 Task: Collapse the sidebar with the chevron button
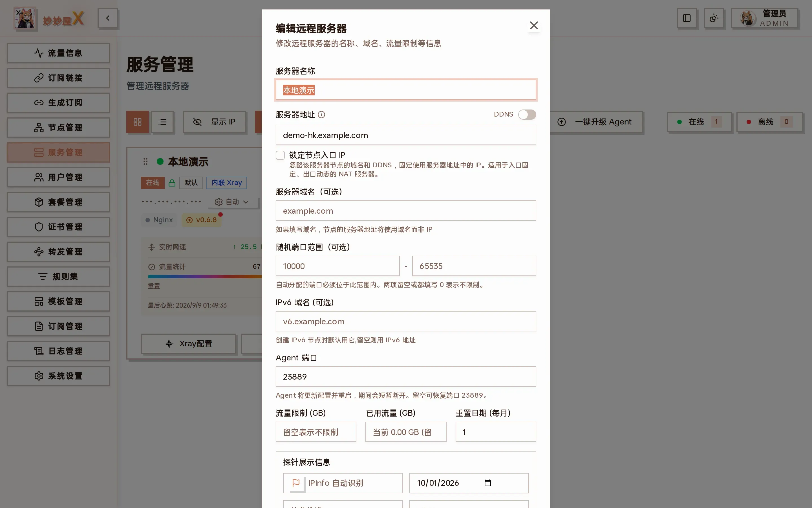108,18
